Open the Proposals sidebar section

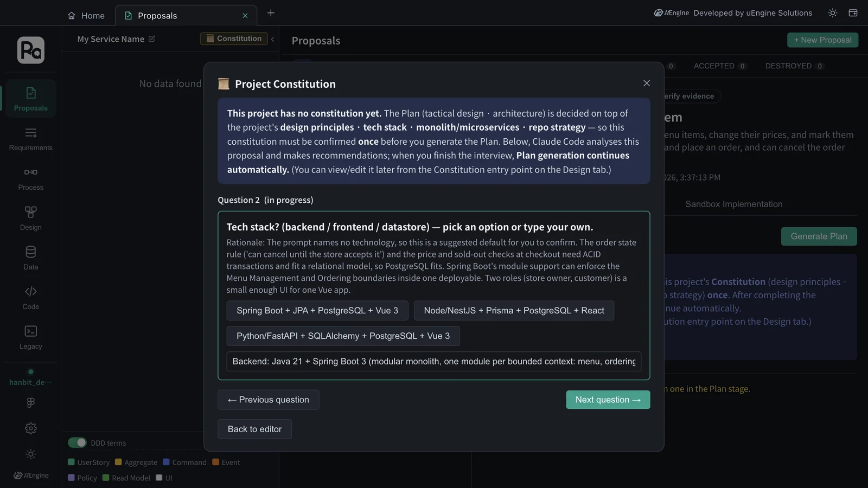tap(31, 99)
